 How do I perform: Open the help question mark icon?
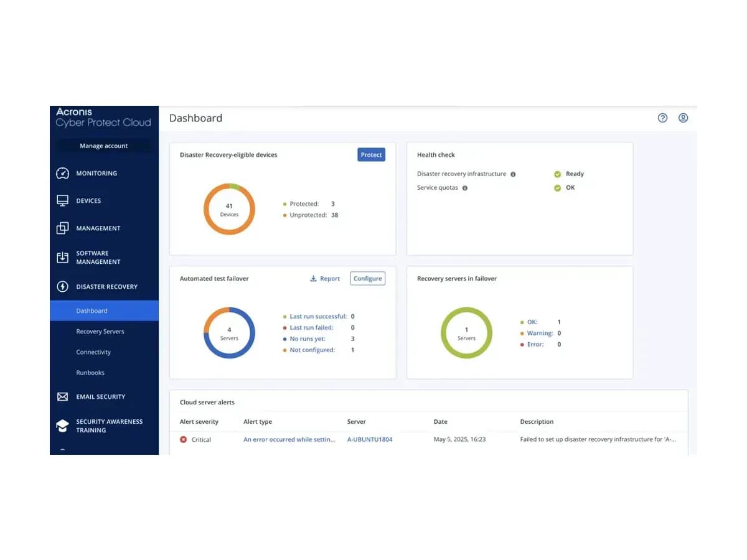tap(662, 118)
